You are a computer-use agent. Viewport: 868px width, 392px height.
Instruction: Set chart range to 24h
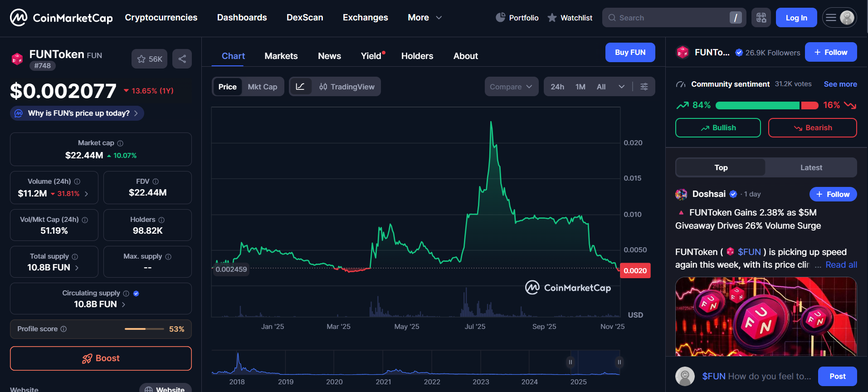(x=557, y=87)
